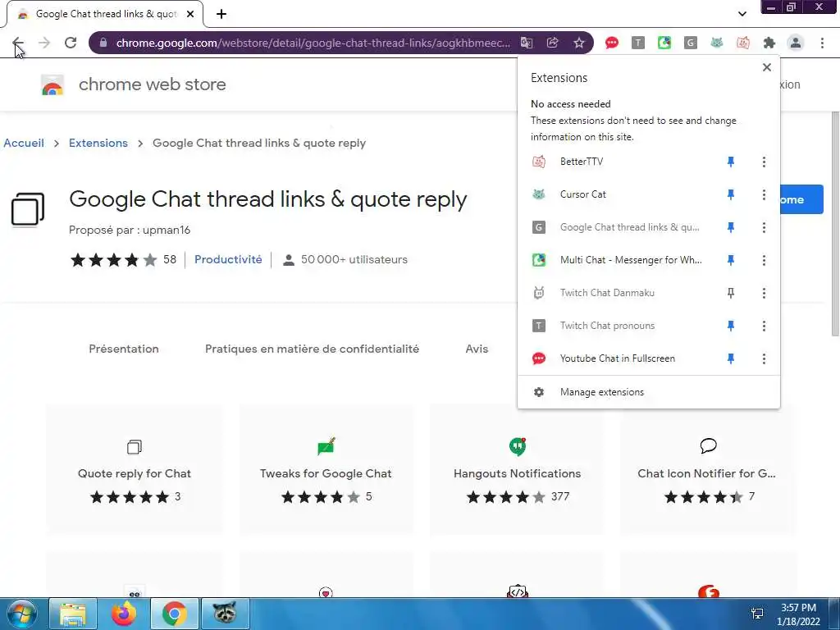Follow the Extensions breadcrumb link
Screen dimensions: 840x630
98,143
